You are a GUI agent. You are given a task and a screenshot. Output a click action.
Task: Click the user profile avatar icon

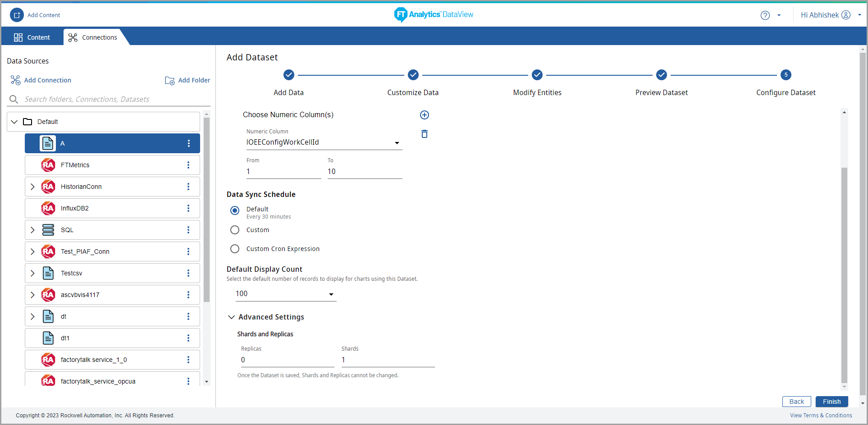846,15
